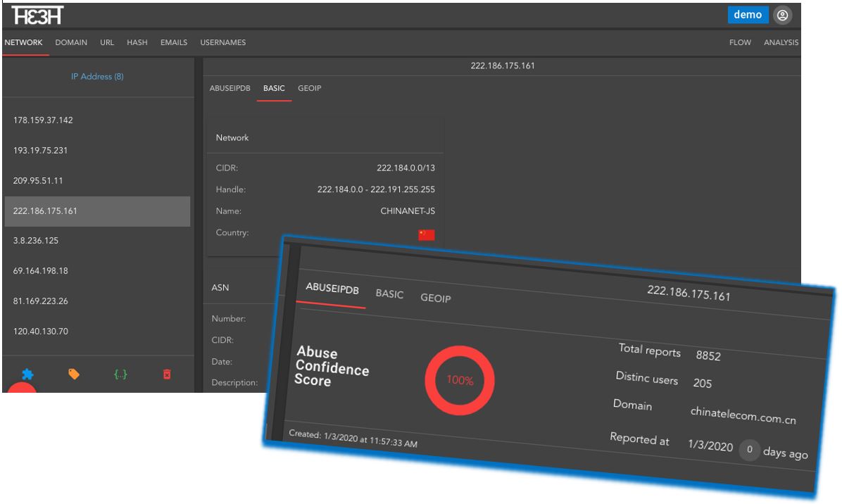
Task: Click the 100% abuse confidence ring
Action: tap(460, 379)
